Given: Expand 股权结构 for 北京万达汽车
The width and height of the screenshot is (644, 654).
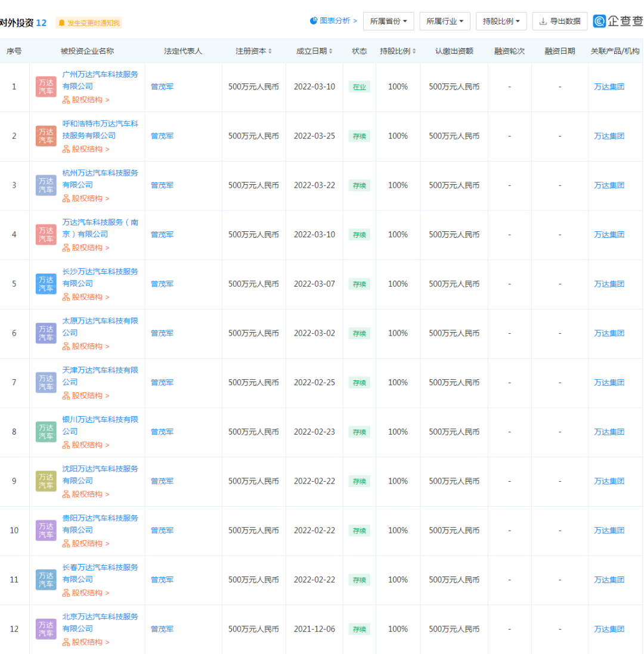Looking at the screenshot, I should click(86, 642).
